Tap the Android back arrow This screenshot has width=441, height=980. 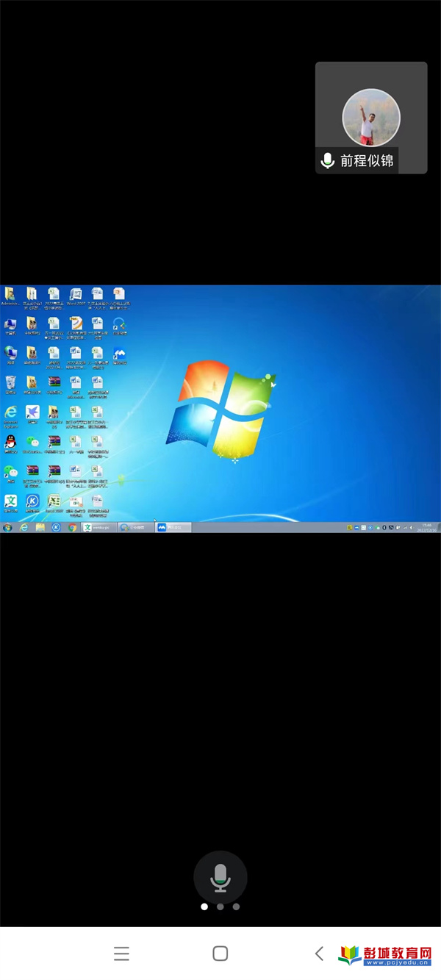(319, 954)
